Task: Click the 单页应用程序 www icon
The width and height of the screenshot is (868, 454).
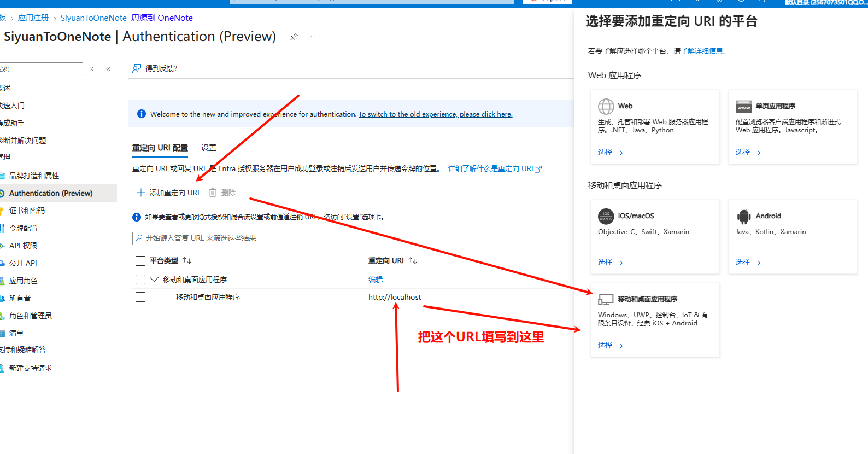Action: point(743,106)
